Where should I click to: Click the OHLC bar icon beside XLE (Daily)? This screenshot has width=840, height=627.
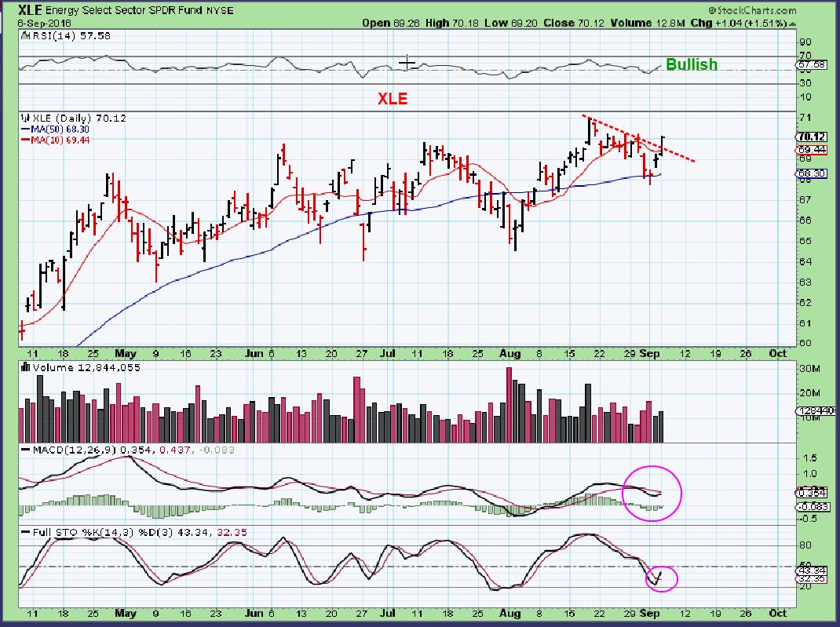coord(26,118)
